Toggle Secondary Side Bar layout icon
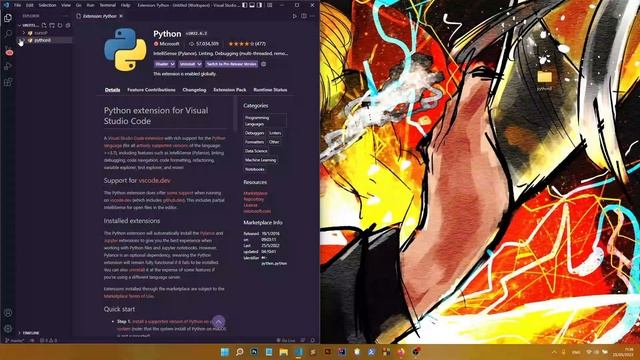 [260, 5]
